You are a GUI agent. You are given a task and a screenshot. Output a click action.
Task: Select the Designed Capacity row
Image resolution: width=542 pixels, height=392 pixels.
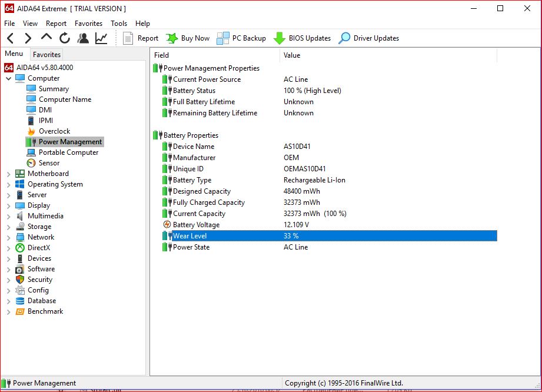330,191
